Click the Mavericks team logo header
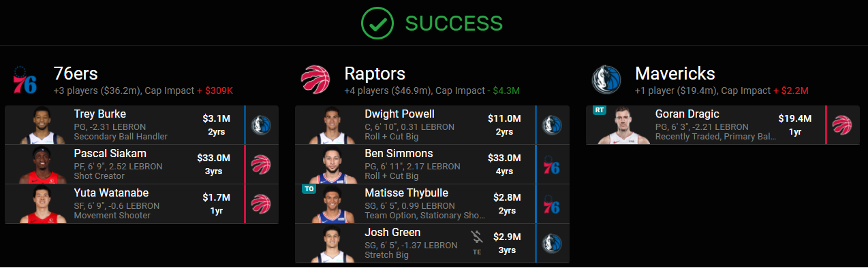The width and height of the screenshot is (868, 268). coord(606,80)
